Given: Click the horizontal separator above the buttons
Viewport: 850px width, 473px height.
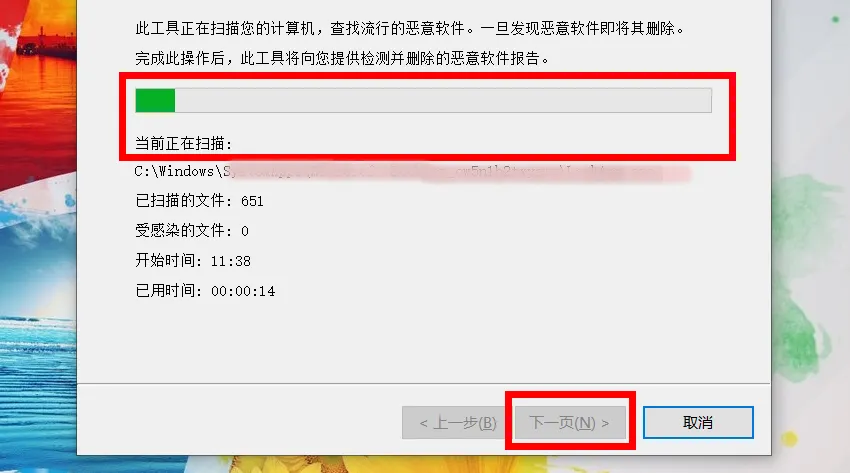Looking at the screenshot, I should pos(423,384).
